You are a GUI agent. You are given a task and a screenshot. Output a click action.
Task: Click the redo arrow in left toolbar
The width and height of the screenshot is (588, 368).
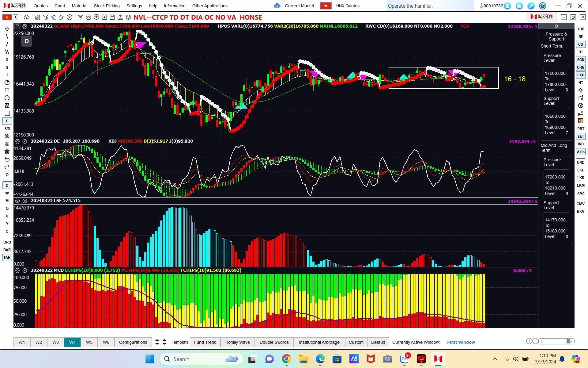click(x=7, y=167)
